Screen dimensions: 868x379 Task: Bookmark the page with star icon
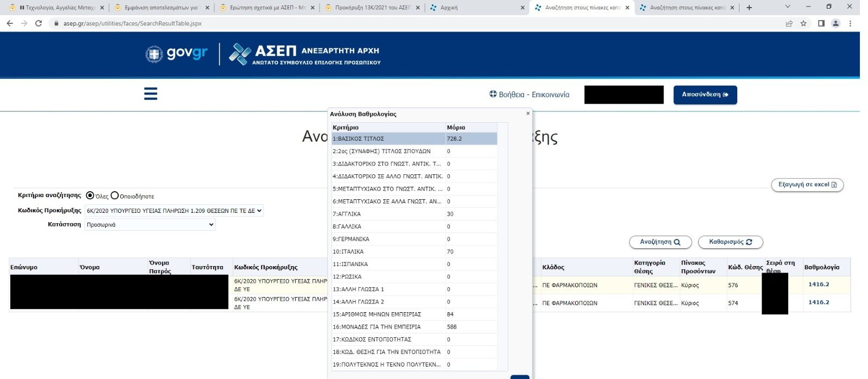click(803, 23)
